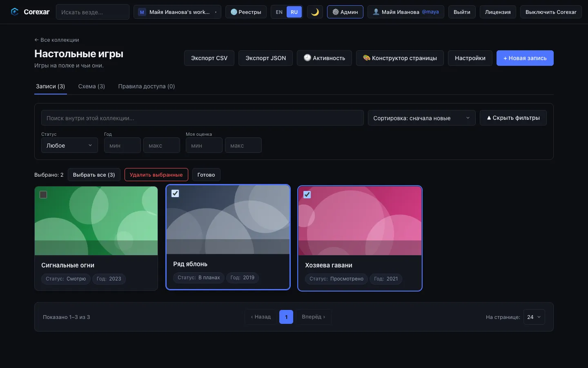
Task: Open the pink Хозяева гавани cover image
Action: pyautogui.click(x=360, y=221)
